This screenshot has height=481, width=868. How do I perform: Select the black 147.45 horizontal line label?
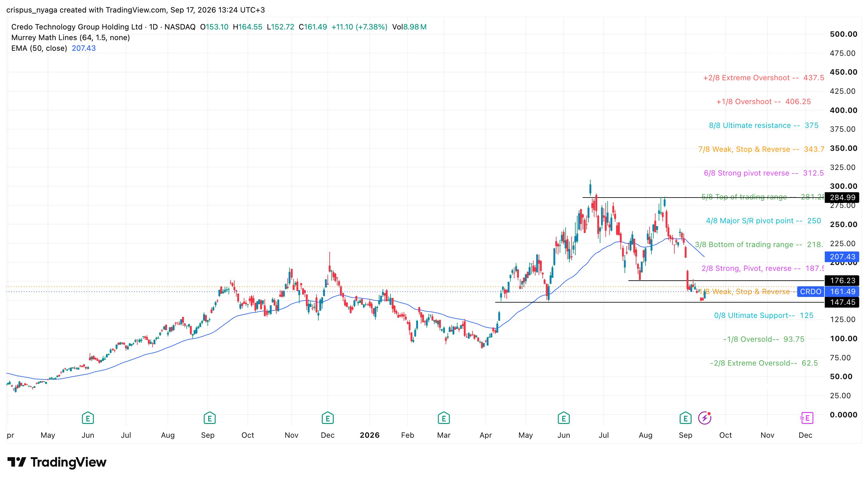coord(842,302)
